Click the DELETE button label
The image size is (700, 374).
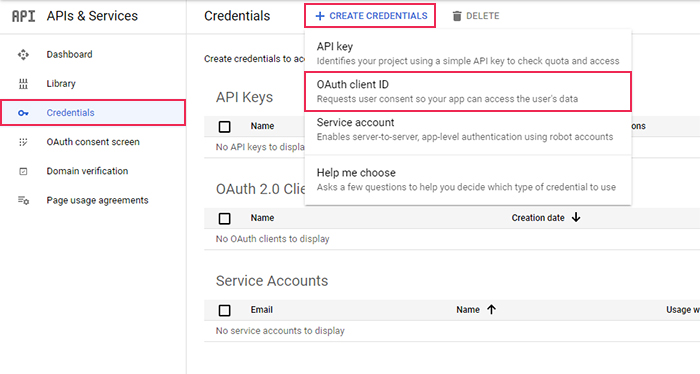point(483,16)
